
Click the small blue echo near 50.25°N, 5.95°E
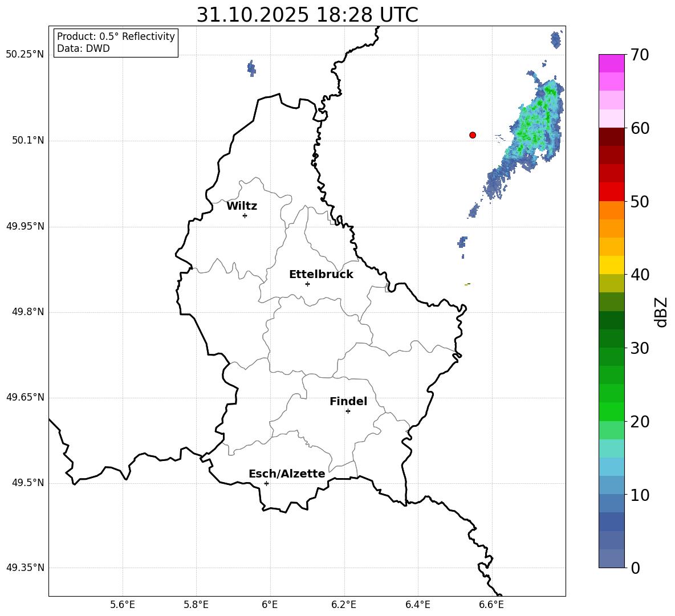click(252, 68)
